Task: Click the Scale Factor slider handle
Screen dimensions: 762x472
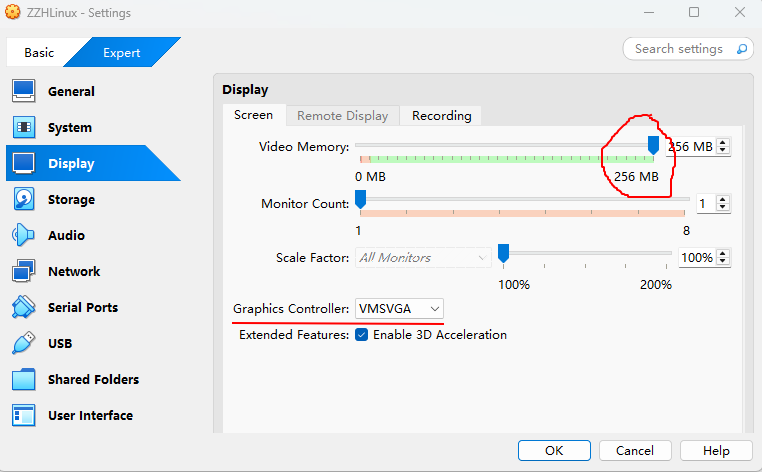Action: pyautogui.click(x=504, y=253)
